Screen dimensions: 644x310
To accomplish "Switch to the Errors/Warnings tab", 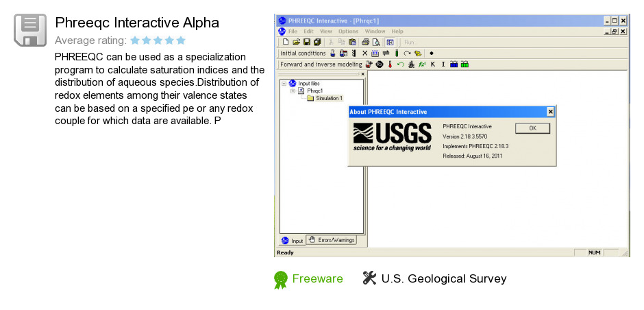I will pyautogui.click(x=332, y=239).
